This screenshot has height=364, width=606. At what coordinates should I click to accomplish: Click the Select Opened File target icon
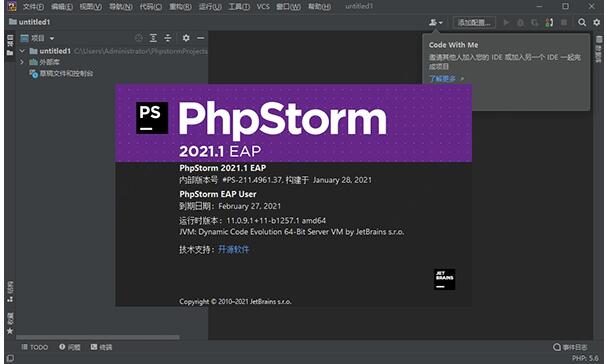point(139,38)
